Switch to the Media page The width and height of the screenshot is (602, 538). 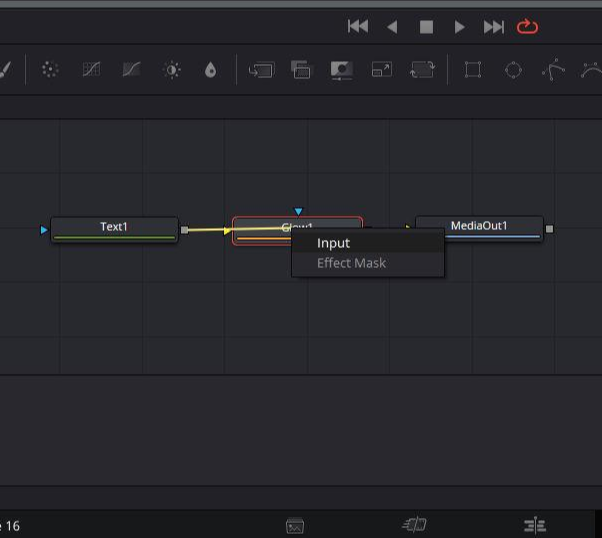[x=295, y=526]
